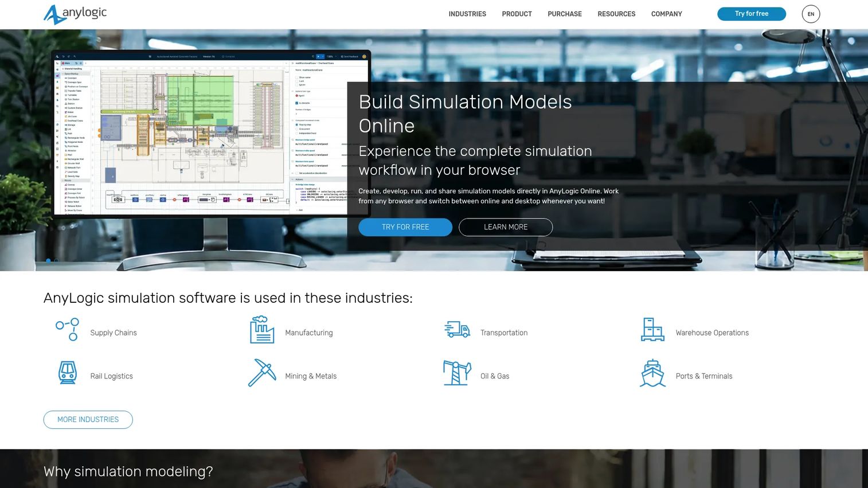The height and width of the screenshot is (488, 868).
Task: Open the Product menu
Action: [x=517, y=14]
